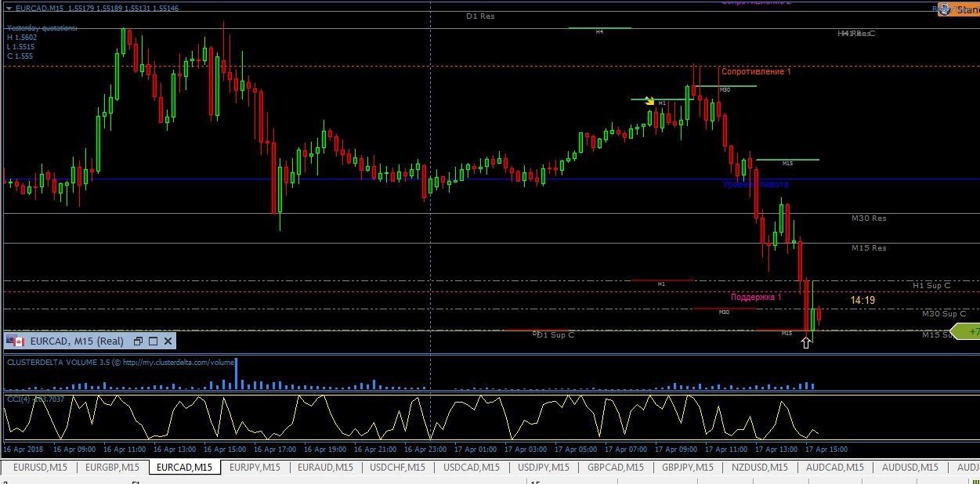Click the H1 label on red support segment
This screenshot has height=484, width=980.
(x=661, y=284)
